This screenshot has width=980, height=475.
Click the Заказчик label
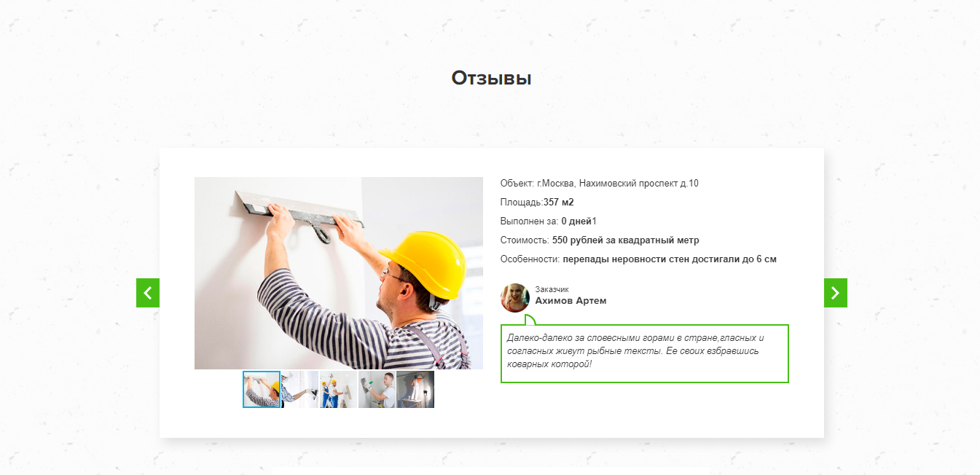[552, 289]
